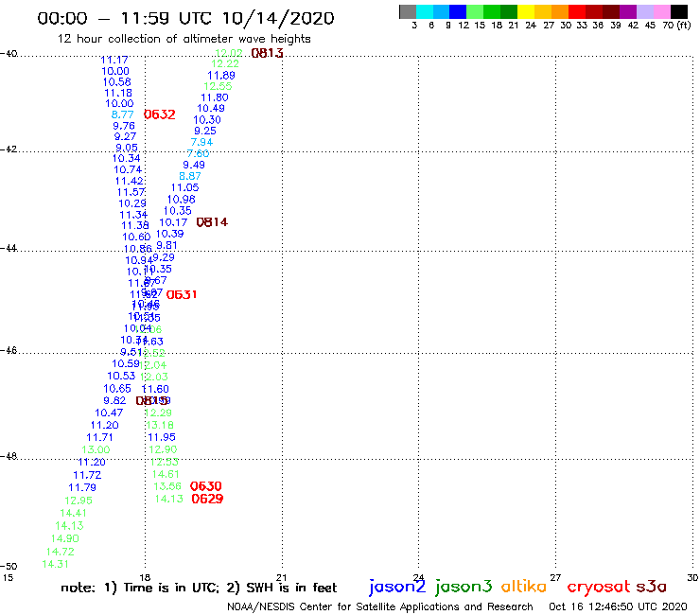
Task: Click the wave height value 7.94
Action: click(201, 142)
